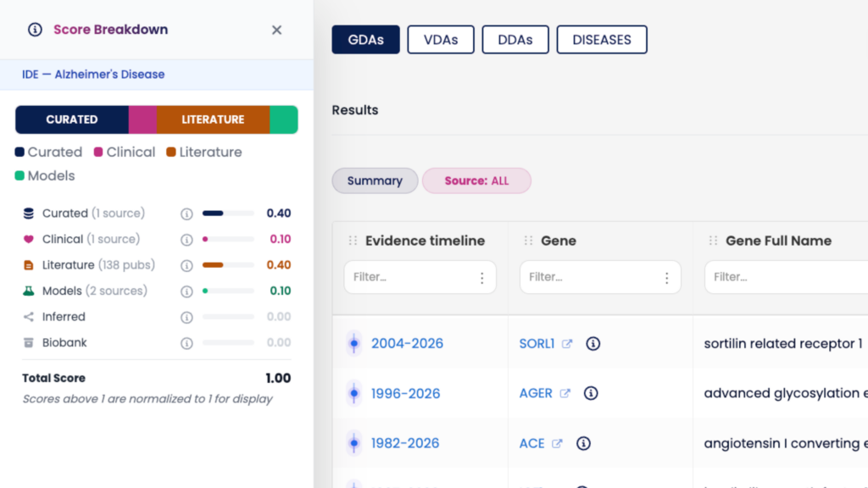Image resolution: width=868 pixels, height=488 pixels.
Task: Click the info circle beside SORL1
Action: point(593,343)
